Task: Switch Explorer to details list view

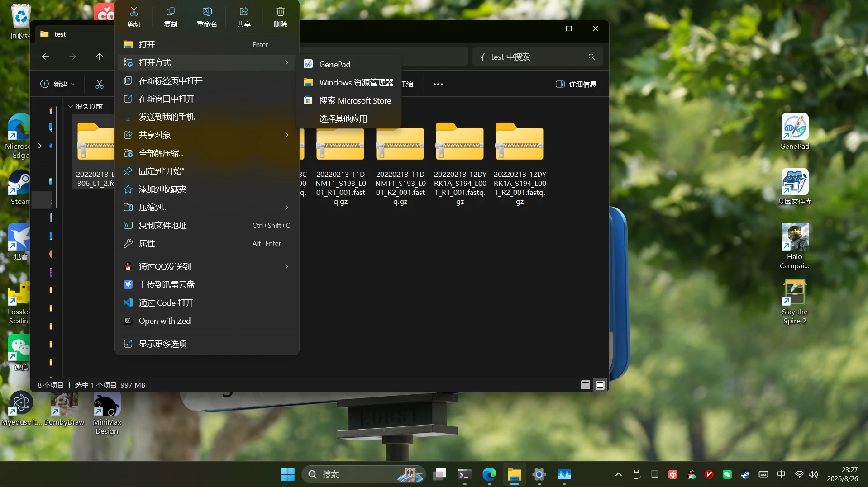Action: click(x=586, y=385)
